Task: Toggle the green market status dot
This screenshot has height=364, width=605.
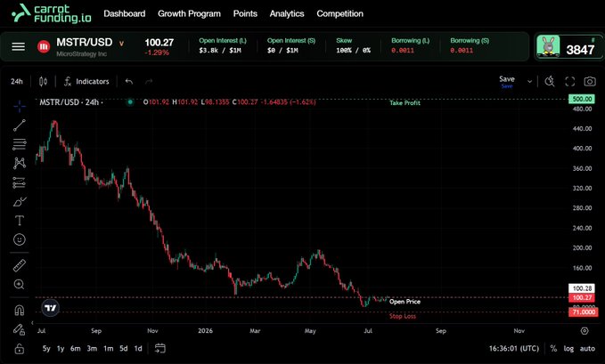Action: pyautogui.click(x=130, y=102)
